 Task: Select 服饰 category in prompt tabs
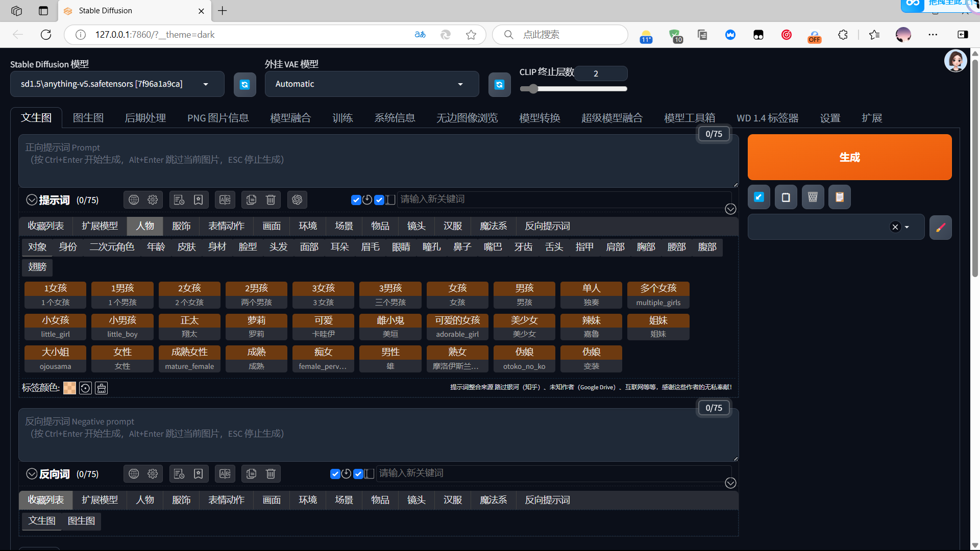tap(181, 226)
